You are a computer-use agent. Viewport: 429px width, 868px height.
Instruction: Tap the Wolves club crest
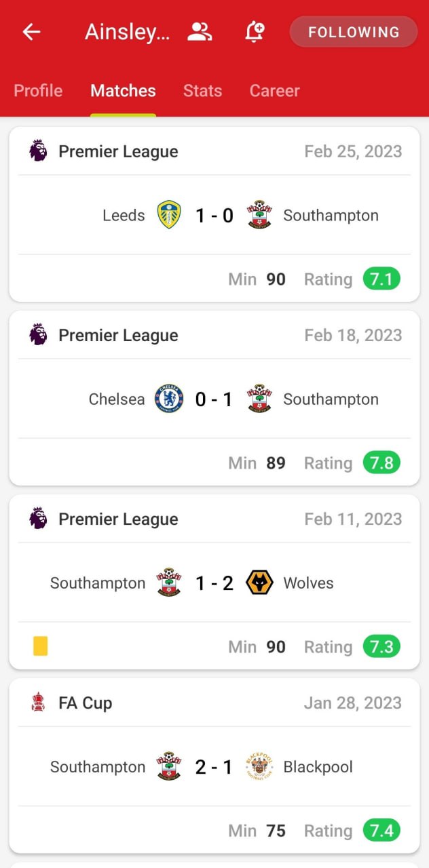(259, 583)
